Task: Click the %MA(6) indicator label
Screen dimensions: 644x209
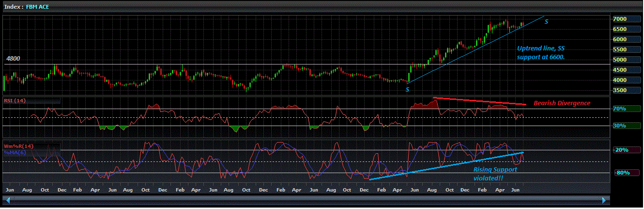Action: [x=15, y=152]
